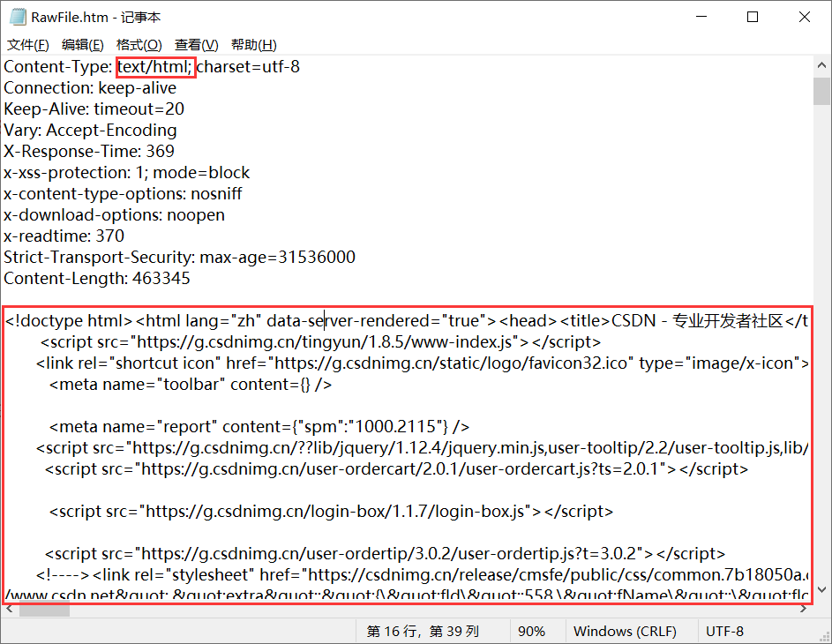Click the '<!doctype html>' line
The image size is (832, 644).
(x=407, y=321)
